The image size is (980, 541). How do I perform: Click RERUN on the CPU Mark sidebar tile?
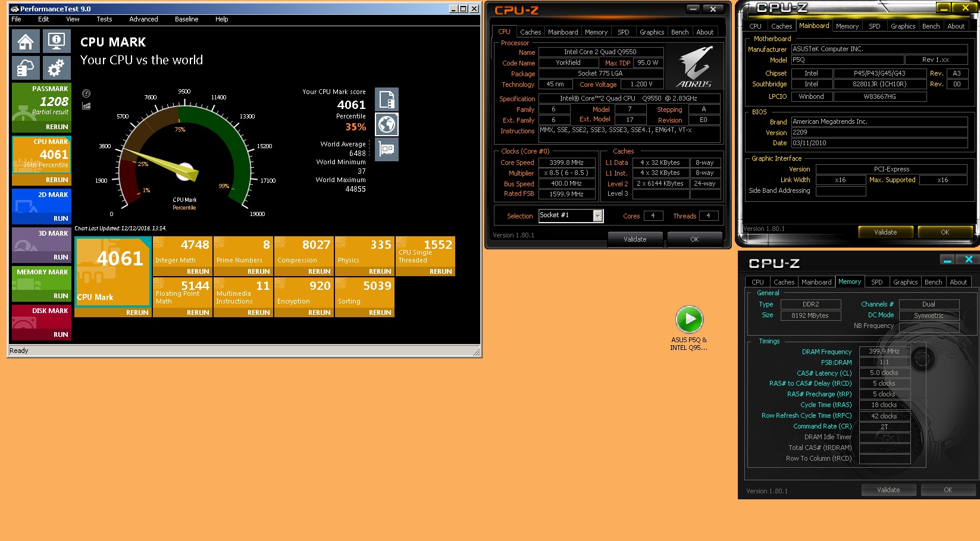[57, 180]
